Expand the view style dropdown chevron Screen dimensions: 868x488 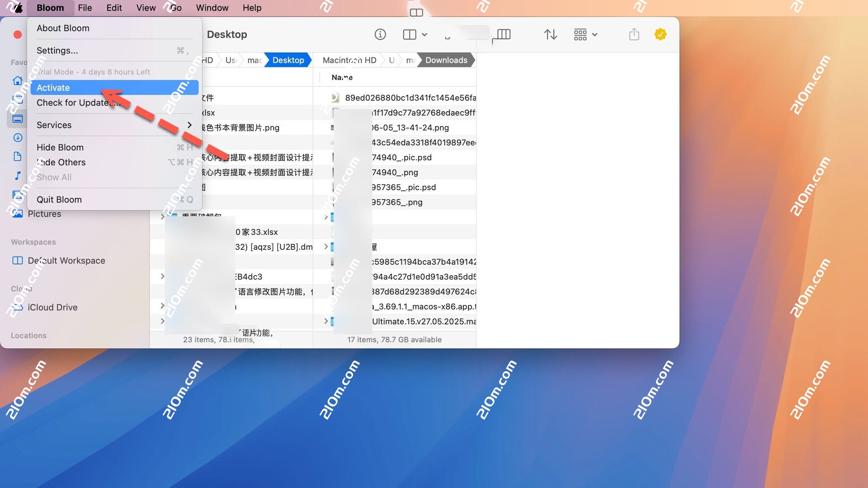pyautogui.click(x=425, y=34)
